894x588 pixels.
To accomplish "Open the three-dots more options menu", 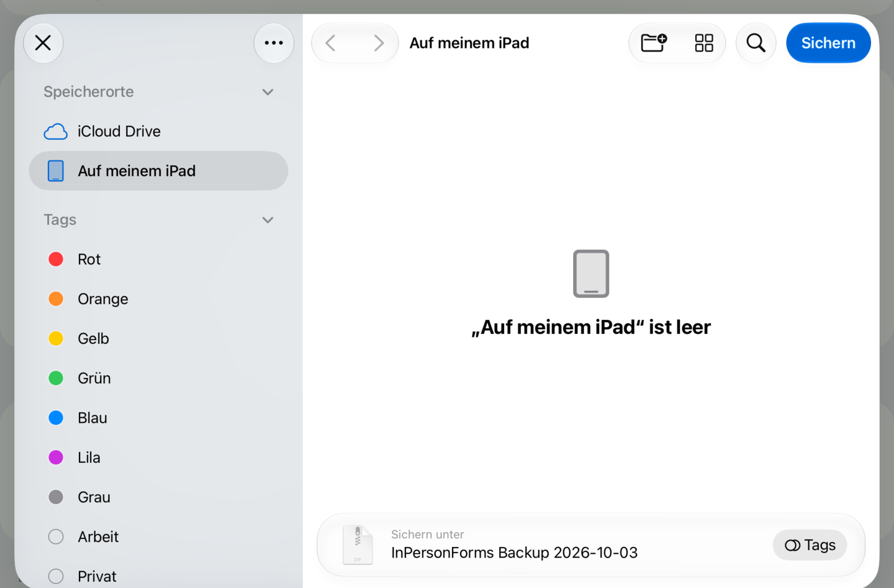I will point(274,43).
